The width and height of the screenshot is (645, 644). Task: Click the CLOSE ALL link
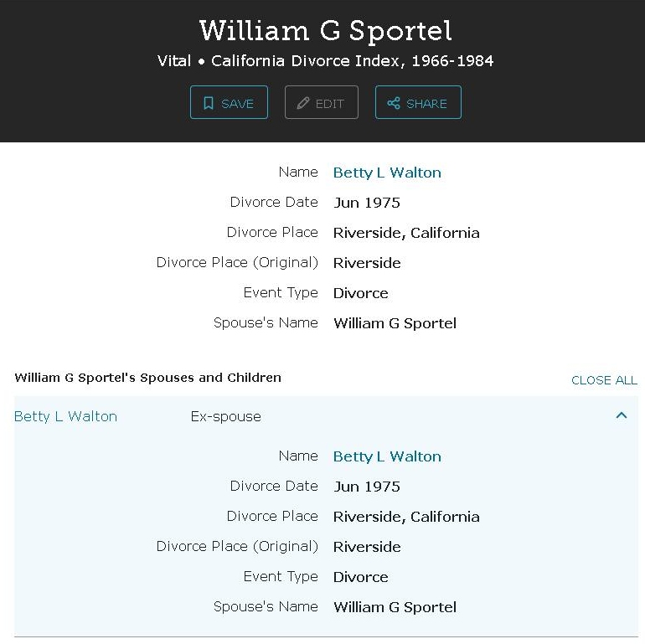(x=604, y=380)
